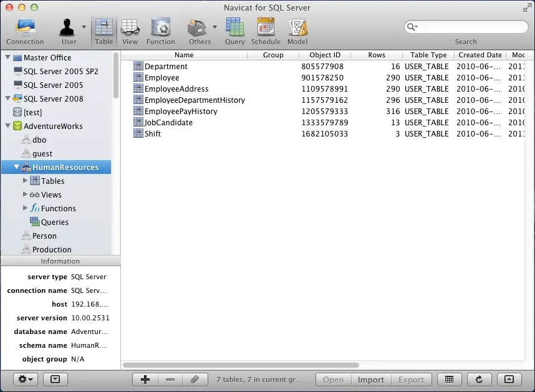
Task: Click the Shift table icon
Action: [138, 133]
